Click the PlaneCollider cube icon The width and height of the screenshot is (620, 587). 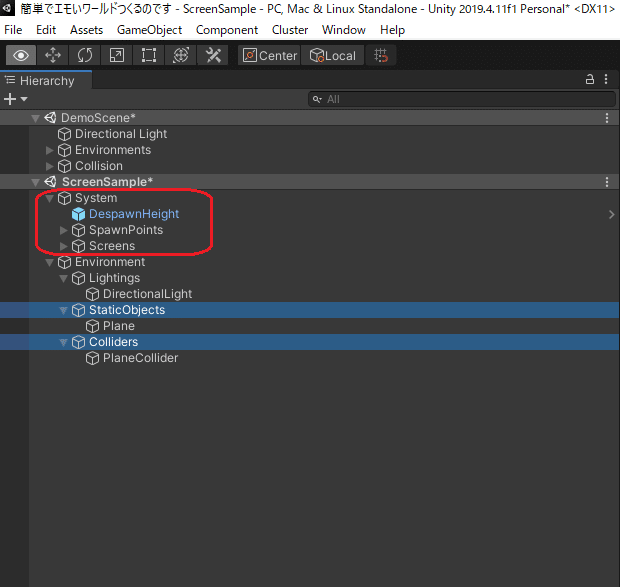93,358
